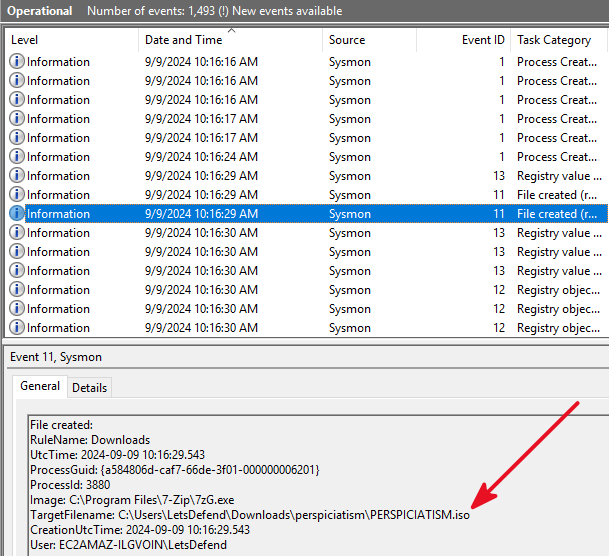Click the Operational log title

point(40,11)
